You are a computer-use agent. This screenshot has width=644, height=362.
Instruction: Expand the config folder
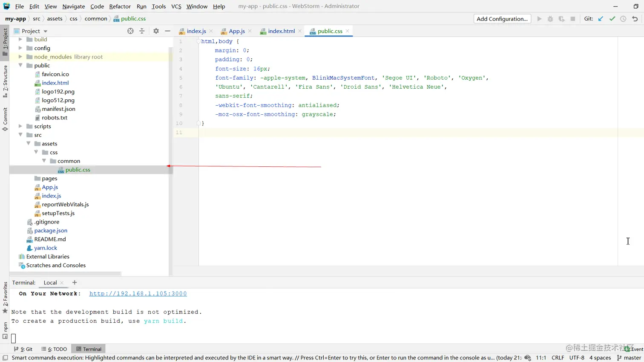[20, 48]
